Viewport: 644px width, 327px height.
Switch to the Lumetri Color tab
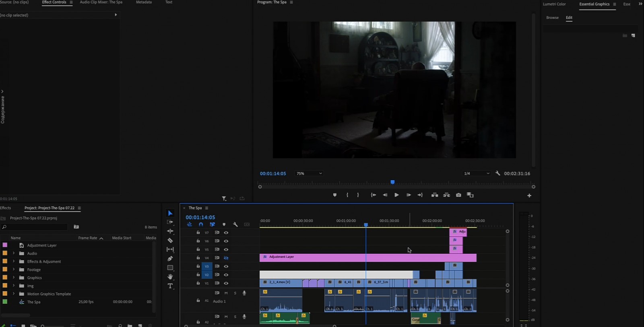554,4
